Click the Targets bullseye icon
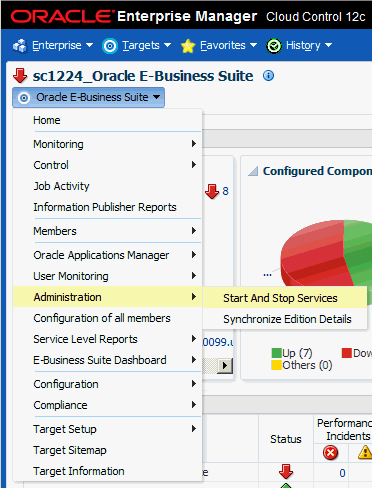This screenshot has width=372, height=488. pos(110,46)
